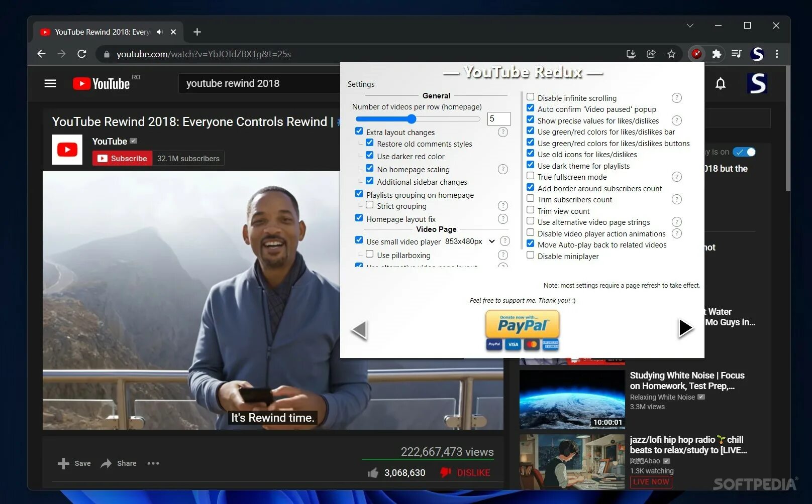Open YouTube notifications bell

pyautogui.click(x=721, y=83)
